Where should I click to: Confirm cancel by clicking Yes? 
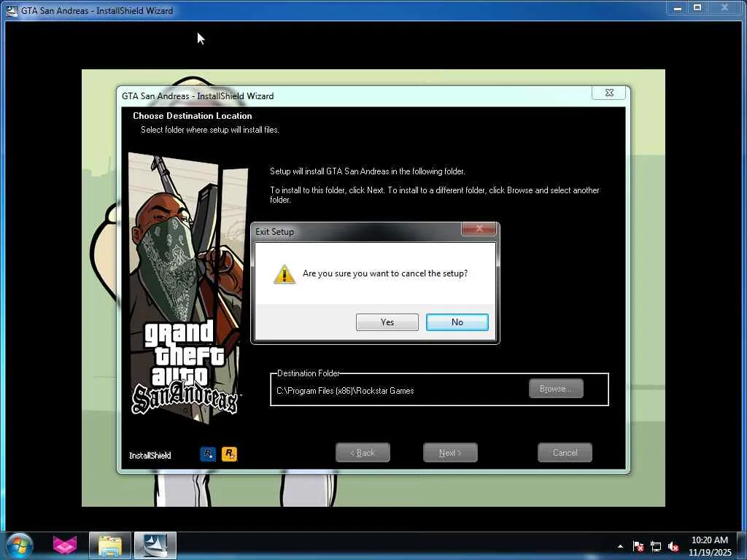click(387, 322)
